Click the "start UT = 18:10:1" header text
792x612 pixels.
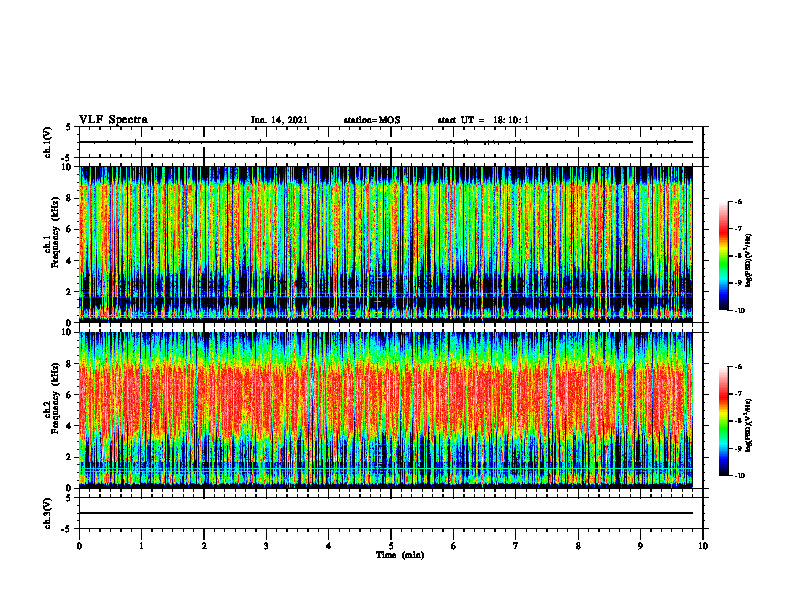click(x=483, y=120)
